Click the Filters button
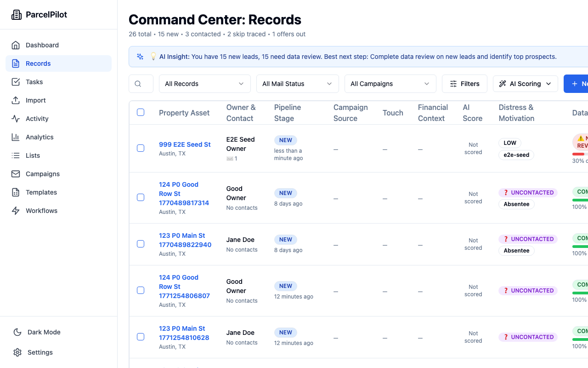Viewport: 588px width, 368px height. point(464,83)
